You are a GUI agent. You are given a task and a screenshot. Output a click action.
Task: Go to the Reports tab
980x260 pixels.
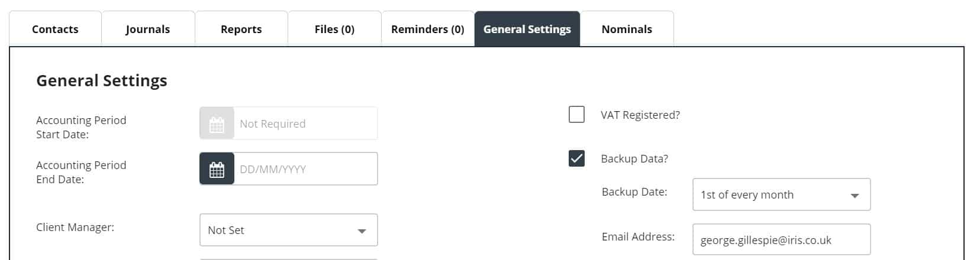point(241,29)
